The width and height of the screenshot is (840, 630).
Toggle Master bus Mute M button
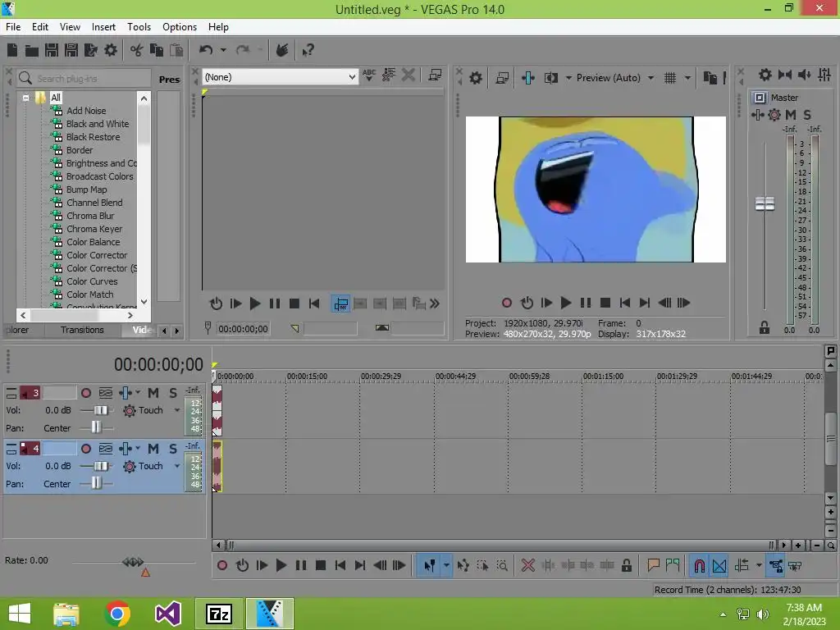pyautogui.click(x=790, y=115)
